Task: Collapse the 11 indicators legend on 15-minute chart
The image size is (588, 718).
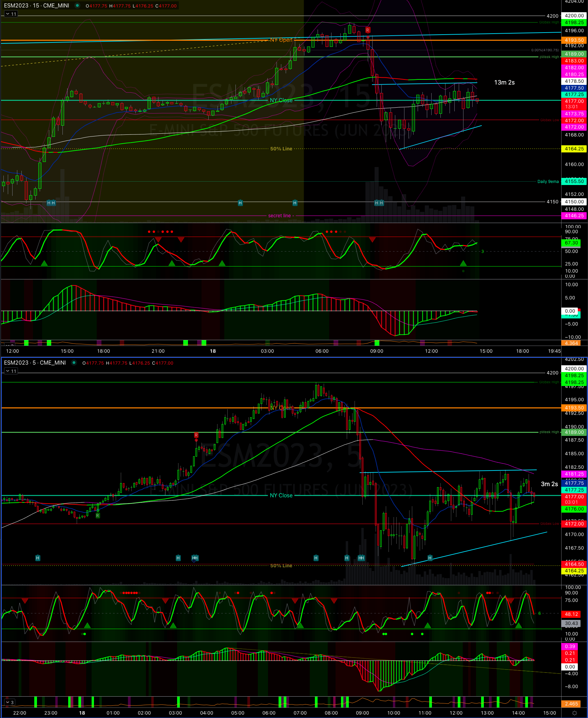Action: pos(11,14)
